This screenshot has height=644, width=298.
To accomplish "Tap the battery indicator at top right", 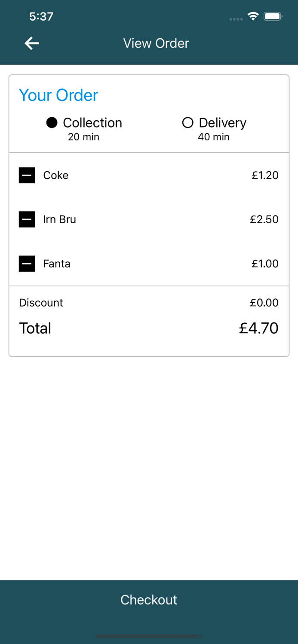I will (x=273, y=16).
